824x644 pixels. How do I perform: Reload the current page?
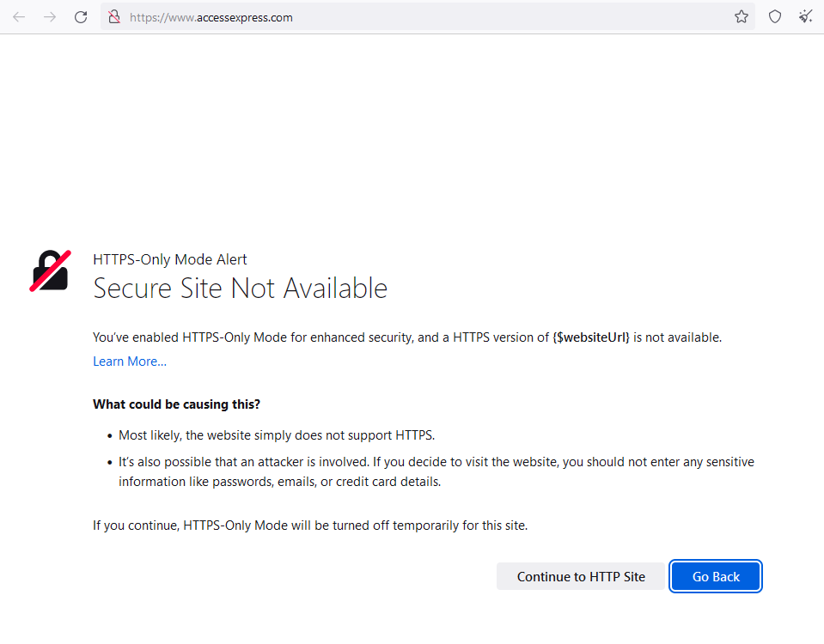click(81, 16)
